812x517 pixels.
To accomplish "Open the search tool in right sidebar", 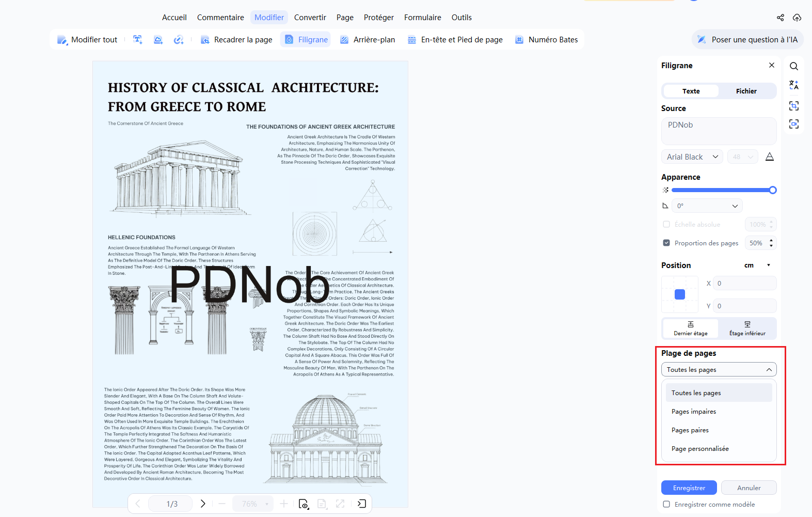I will click(x=794, y=66).
